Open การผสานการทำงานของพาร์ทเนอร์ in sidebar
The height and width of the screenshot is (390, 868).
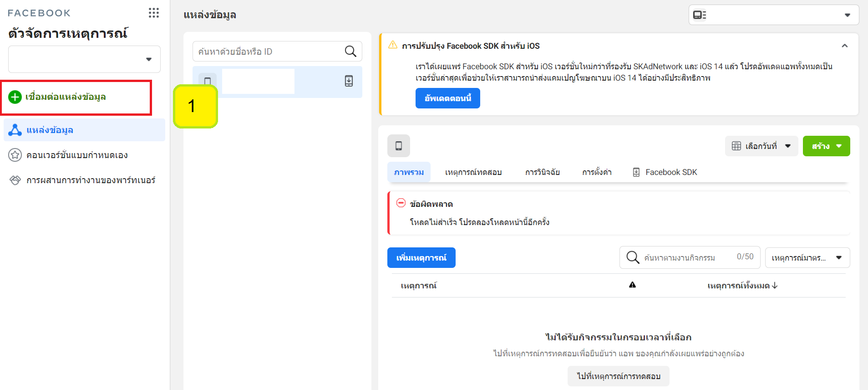[91, 180]
